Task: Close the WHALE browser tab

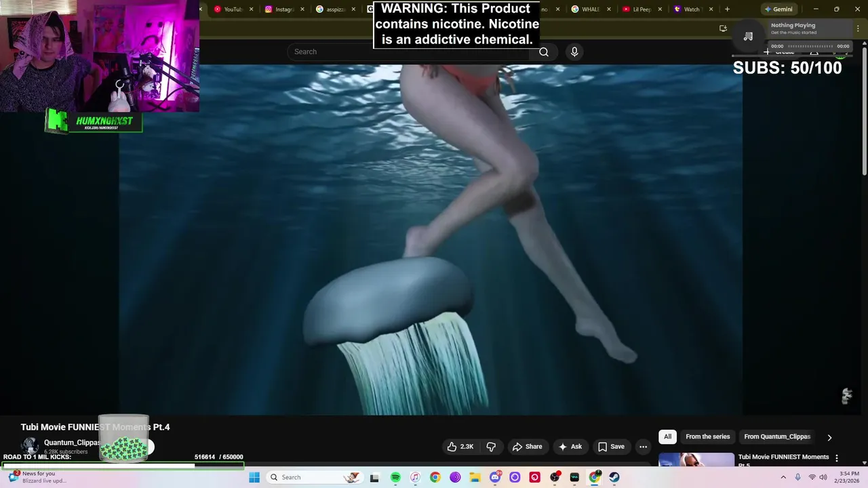Action: pyautogui.click(x=609, y=9)
